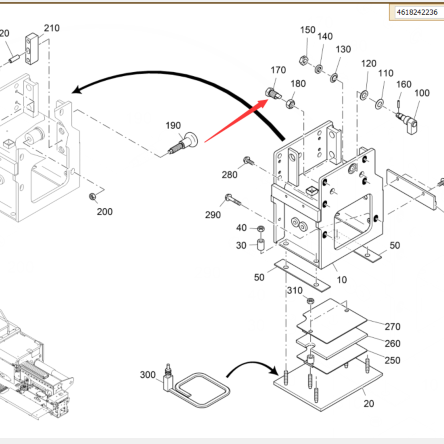The height and width of the screenshot is (444, 444).
Task: Click callout 20 for the base plate
Action: [369, 404]
